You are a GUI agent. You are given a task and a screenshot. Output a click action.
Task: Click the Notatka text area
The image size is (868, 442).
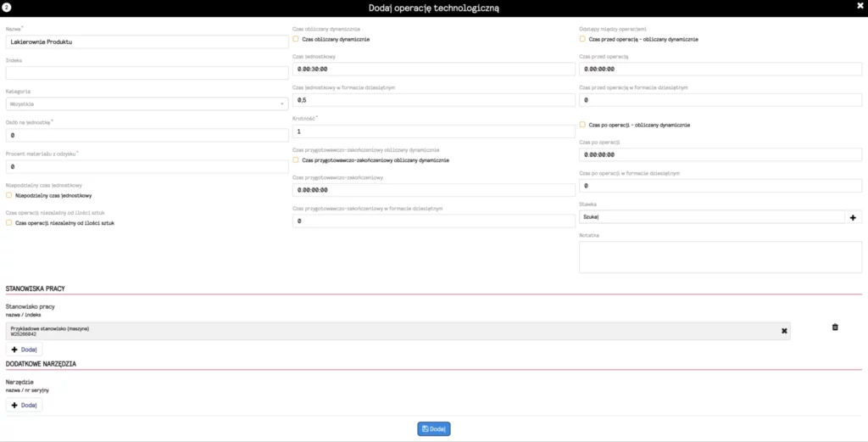(721, 257)
